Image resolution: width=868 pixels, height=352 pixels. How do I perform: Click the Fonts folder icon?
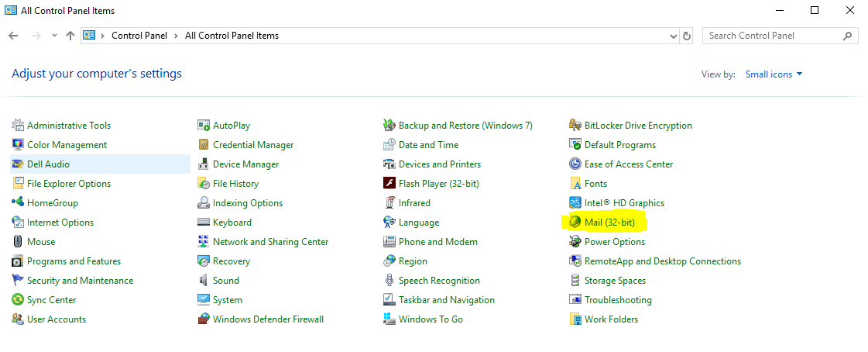(x=576, y=184)
